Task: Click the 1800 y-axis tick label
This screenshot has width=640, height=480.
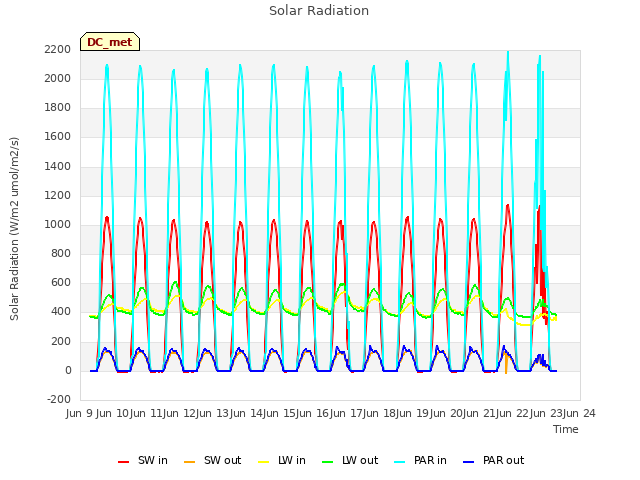Action: coord(58,107)
